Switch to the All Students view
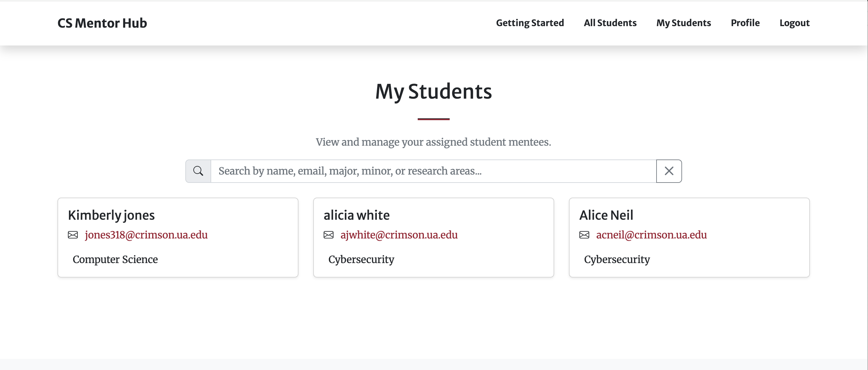The height and width of the screenshot is (370, 868). (610, 23)
